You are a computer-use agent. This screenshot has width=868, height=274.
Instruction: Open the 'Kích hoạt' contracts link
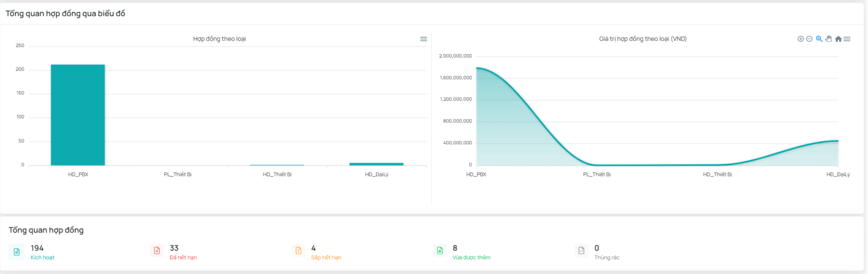click(42, 258)
